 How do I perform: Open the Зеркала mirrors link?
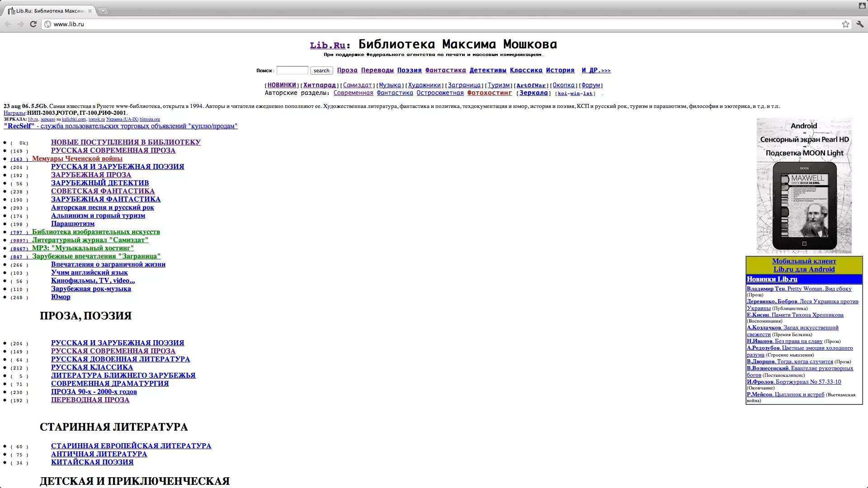coord(533,93)
